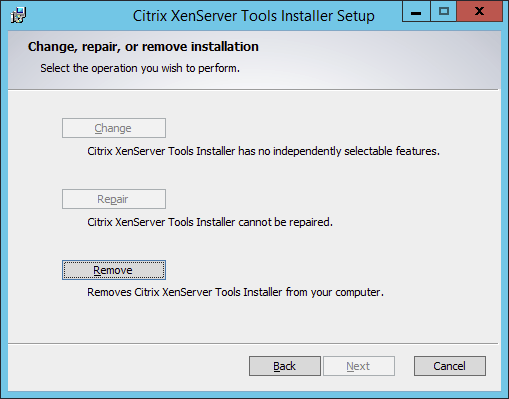The height and width of the screenshot is (399, 509).
Task: Click the empty area below Remove description
Action: (253, 320)
